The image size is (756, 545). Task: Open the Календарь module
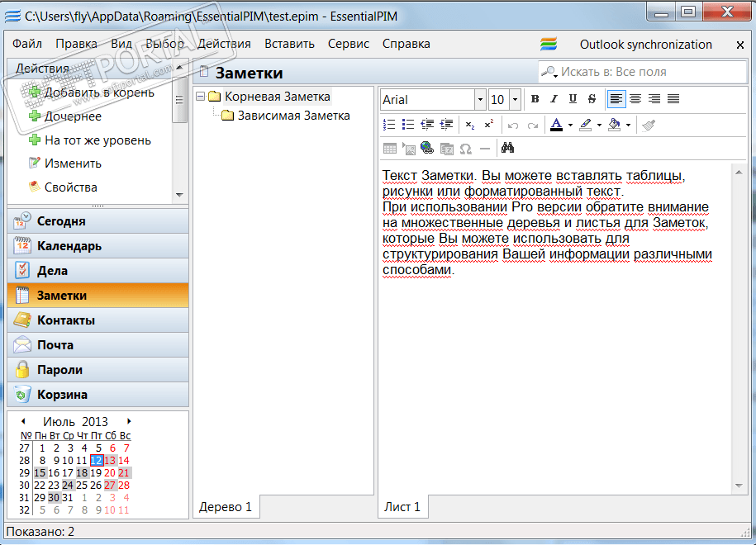pos(97,246)
